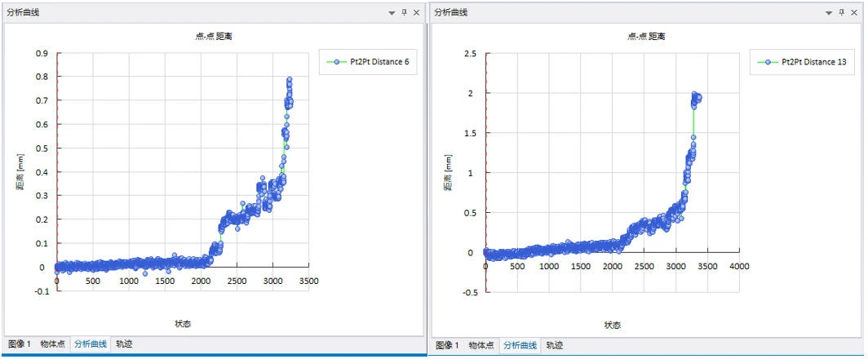
Task: Switch to 图像 1 tab in left panel
Action: coord(19,345)
